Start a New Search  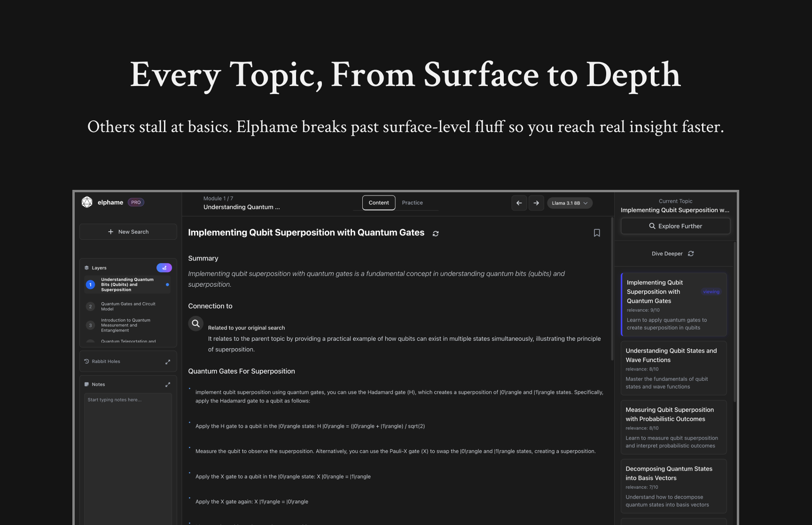point(128,231)
